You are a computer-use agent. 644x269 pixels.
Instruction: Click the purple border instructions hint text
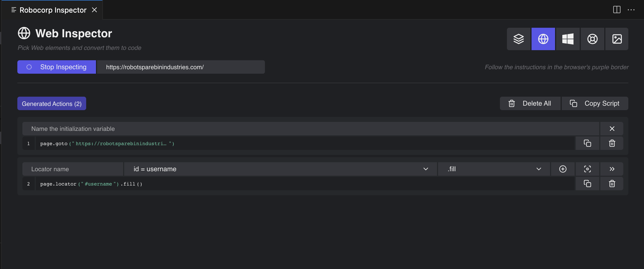pos(556,67)
